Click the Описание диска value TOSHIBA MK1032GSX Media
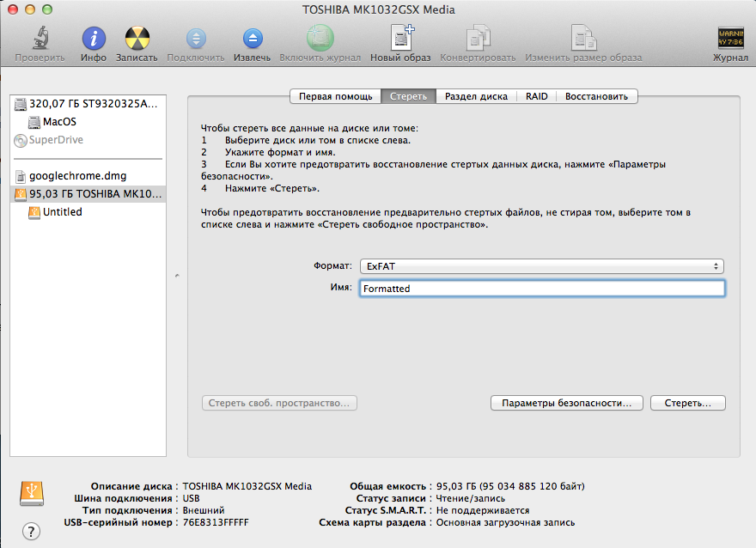 247,486
